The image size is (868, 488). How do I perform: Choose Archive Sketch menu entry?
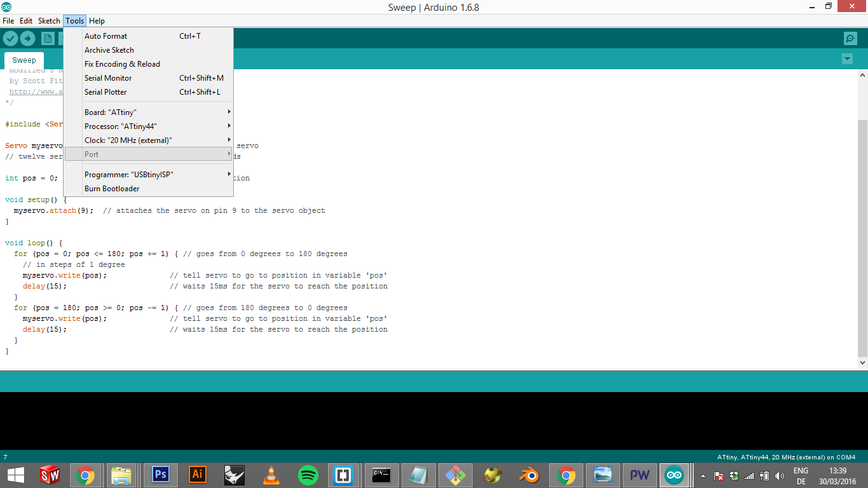coord(149,50)
